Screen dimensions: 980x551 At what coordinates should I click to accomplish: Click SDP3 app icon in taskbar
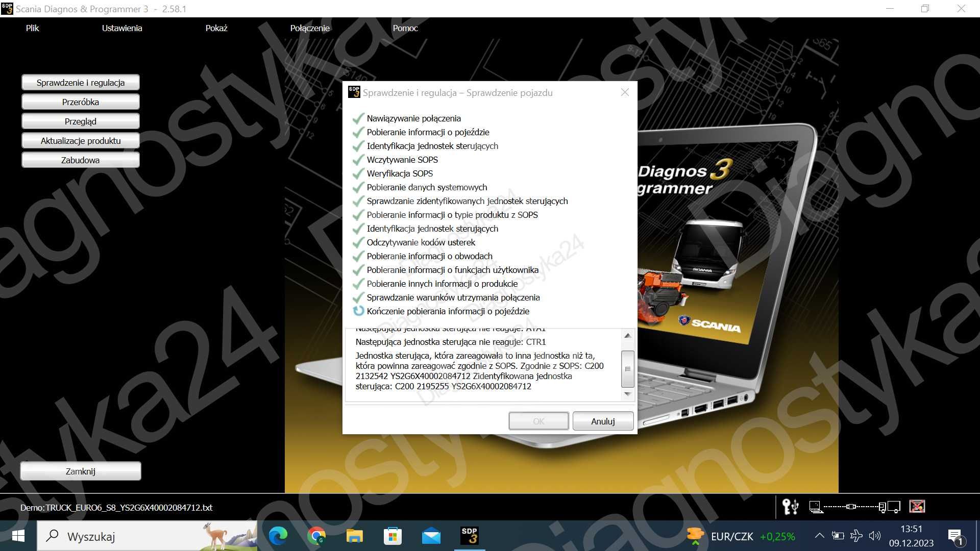pos(470,536)
